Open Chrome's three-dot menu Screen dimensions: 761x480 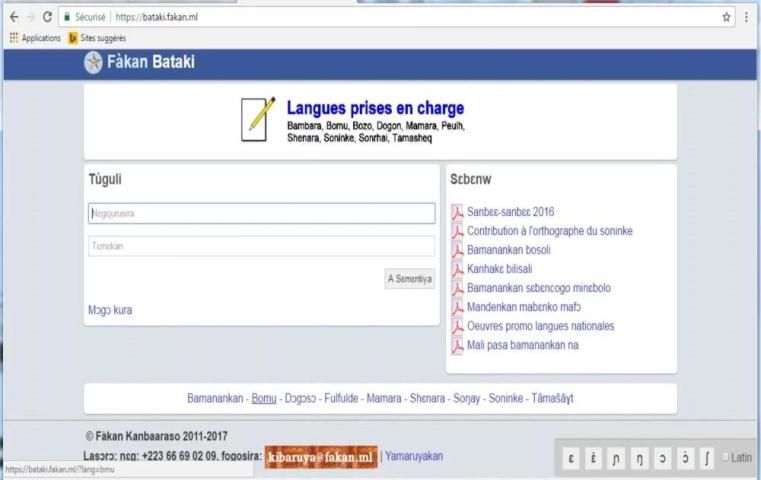(746, 18)
